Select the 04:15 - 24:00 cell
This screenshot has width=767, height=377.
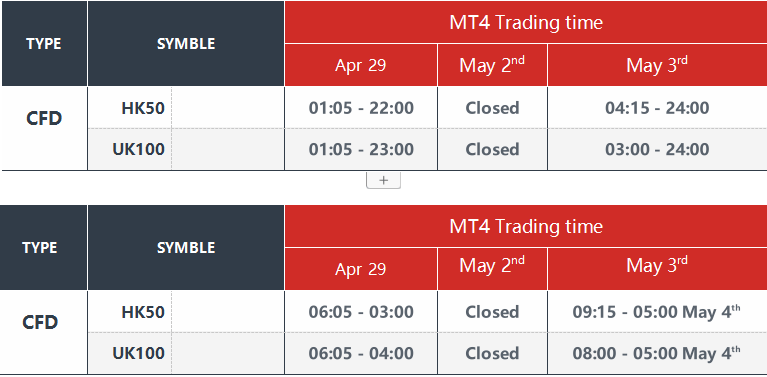pyautogui.click(x=657, y=108)
